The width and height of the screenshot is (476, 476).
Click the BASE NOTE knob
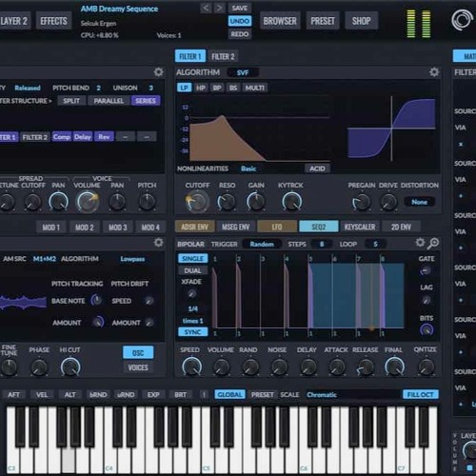coord(96,300)
